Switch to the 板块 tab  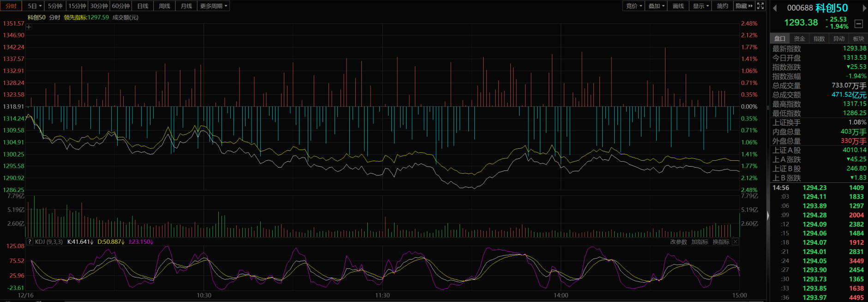pos(858,39)
